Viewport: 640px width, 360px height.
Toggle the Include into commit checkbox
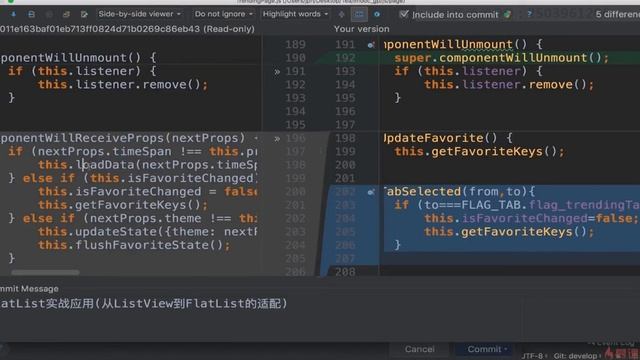click(404, 14)
